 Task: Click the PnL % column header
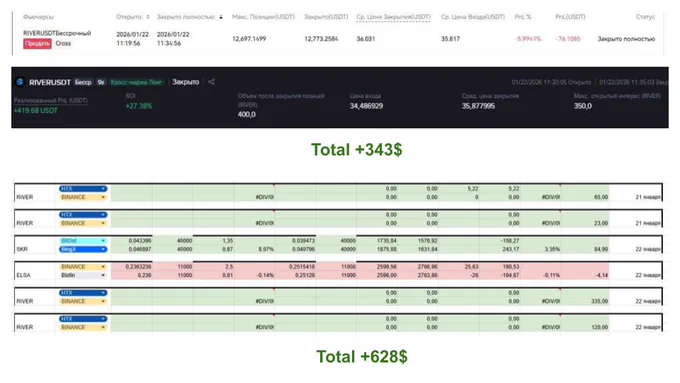click(523, 17)
